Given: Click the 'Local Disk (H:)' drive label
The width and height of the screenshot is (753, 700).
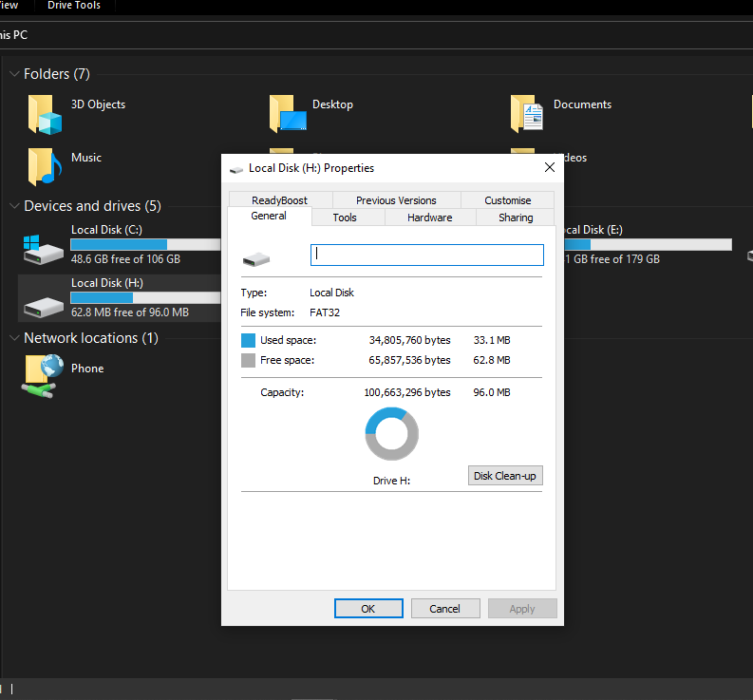Looking at the screenshot, I should point(107,283).
